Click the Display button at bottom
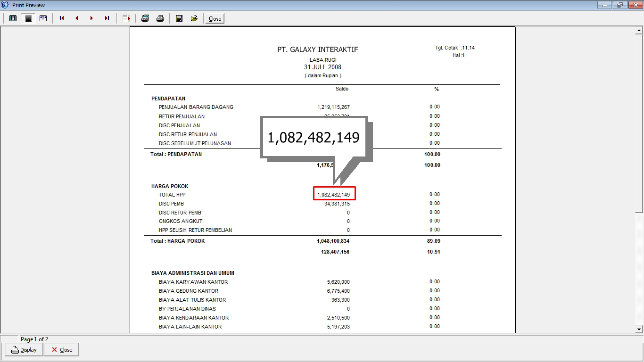This screenshot has width=644, height=362. pos(24,350)
